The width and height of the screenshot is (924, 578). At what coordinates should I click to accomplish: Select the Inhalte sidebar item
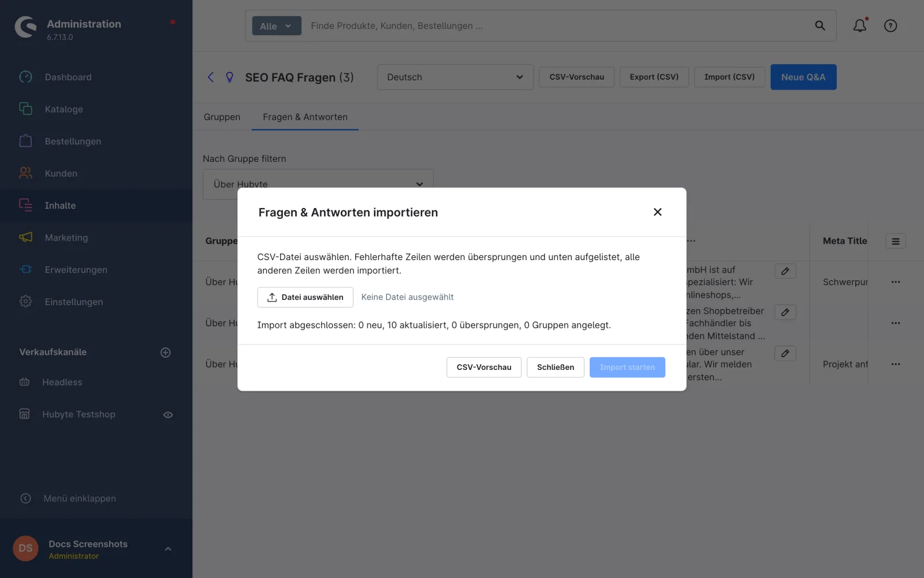click(x=96, y=205)
